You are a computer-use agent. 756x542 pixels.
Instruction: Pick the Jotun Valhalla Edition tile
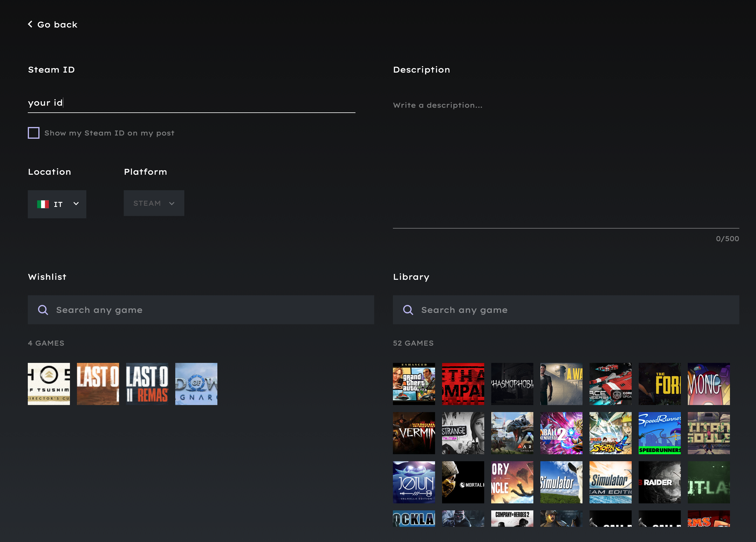[414, 482]
